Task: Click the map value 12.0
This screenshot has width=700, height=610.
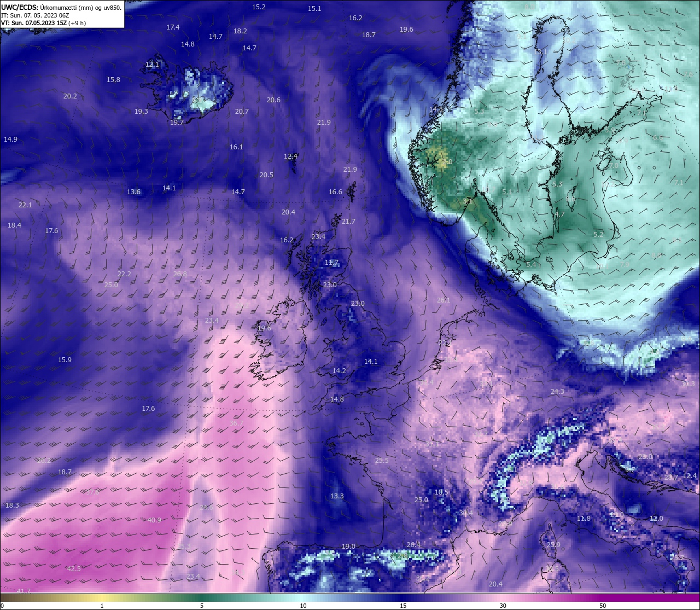Action: 656,519
